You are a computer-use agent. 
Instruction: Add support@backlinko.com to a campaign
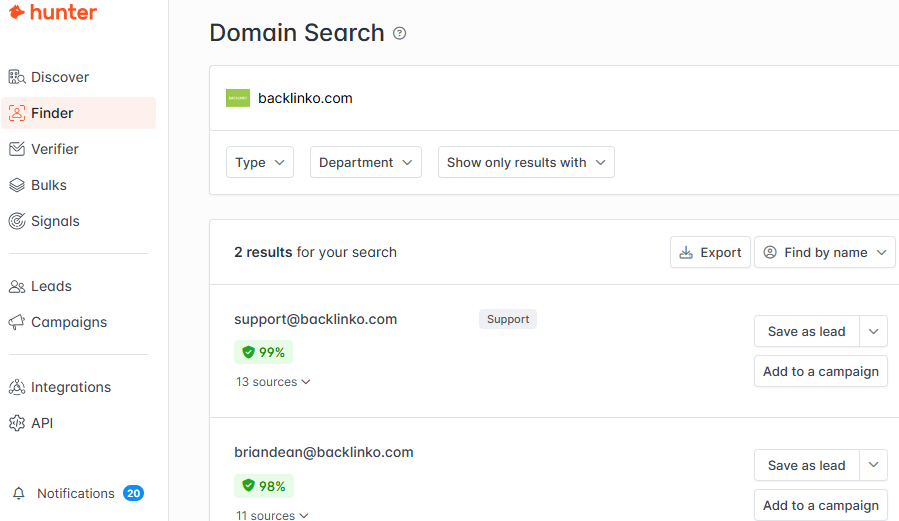coord(821,371)
